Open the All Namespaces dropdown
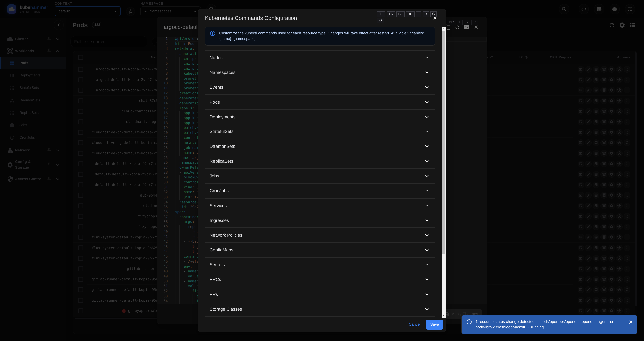This screenshot has height=341, width=644. click(x=170, y=11)
